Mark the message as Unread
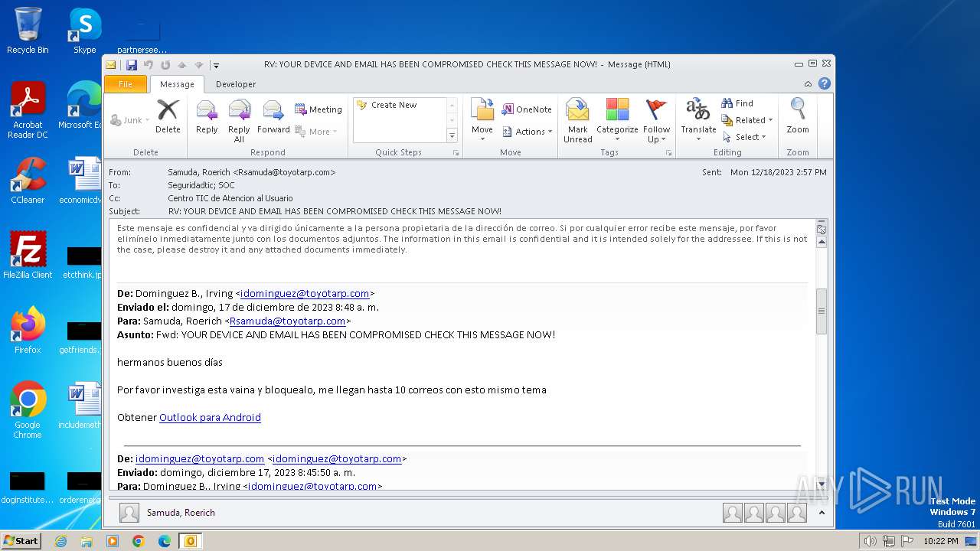The image size is (980, 551). pyautogui.click(x=577, y=121)
